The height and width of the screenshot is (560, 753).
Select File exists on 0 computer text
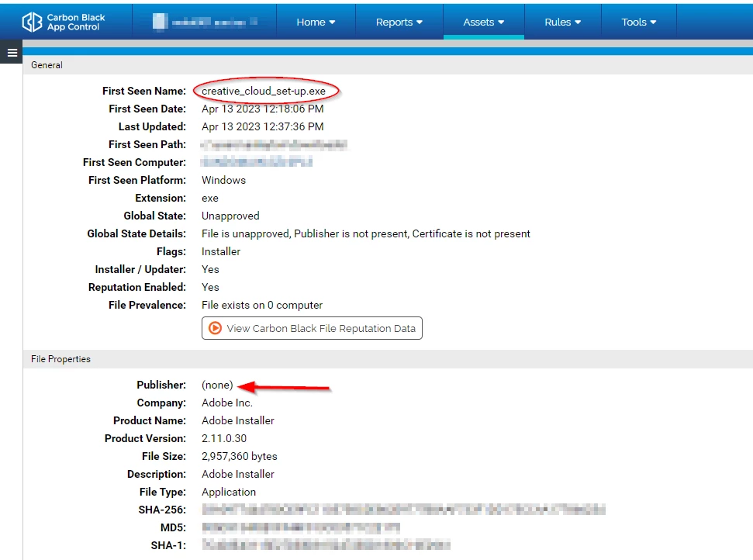coord(262,305)
